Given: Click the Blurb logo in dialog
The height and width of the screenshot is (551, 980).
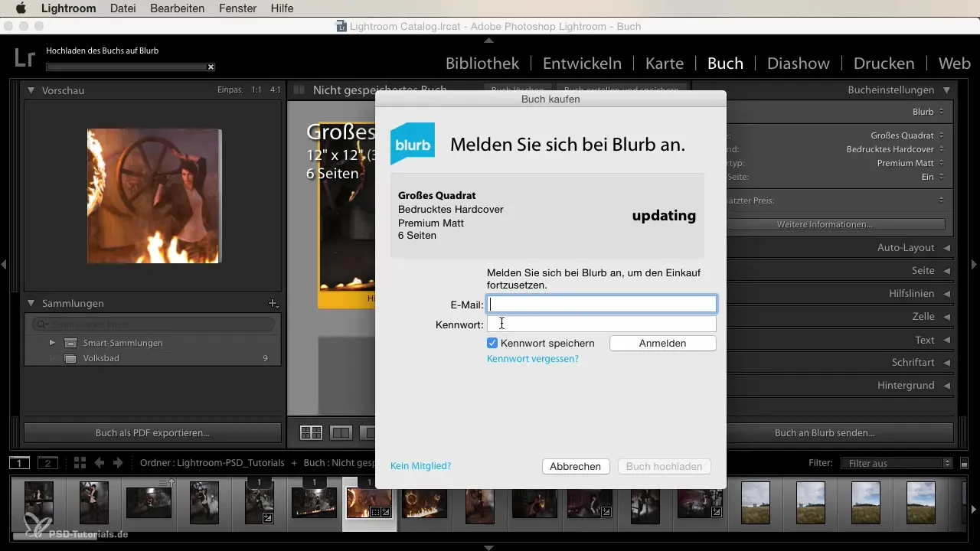Looking at the screenshot, I should click(x=413, y=143).
